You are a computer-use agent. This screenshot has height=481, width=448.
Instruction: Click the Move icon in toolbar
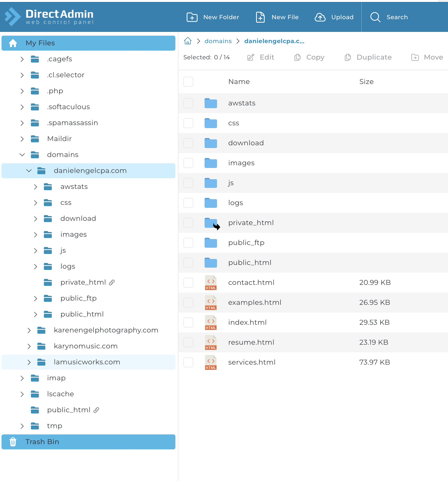click(x=415, y=57)
